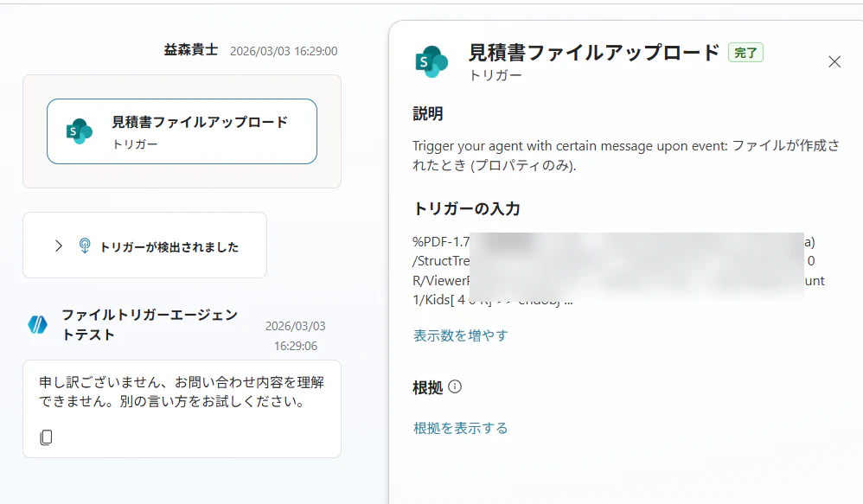Select the 見積書ファイルアップロード trigger card
863x504 pixels.
(x=182, y=131)
